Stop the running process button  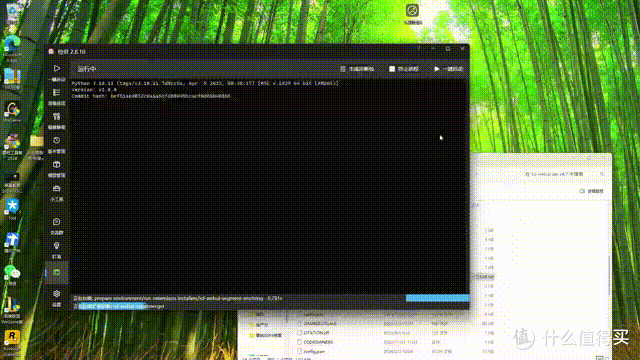point(404,69)
